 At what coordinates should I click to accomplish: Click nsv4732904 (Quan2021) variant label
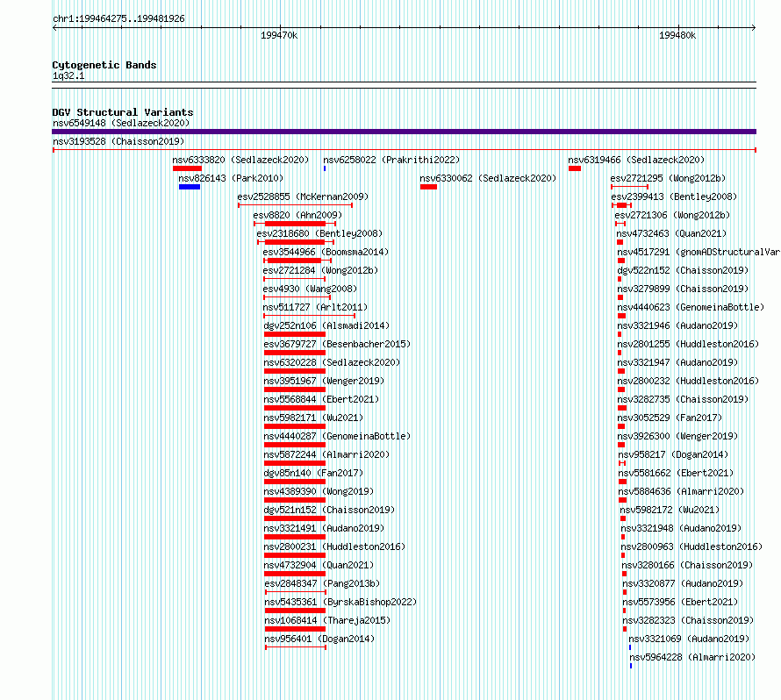[319, 565]
